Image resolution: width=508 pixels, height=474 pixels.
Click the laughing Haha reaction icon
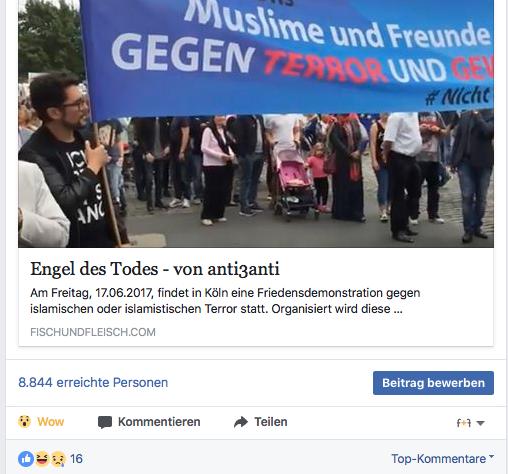tap(42, 459)
